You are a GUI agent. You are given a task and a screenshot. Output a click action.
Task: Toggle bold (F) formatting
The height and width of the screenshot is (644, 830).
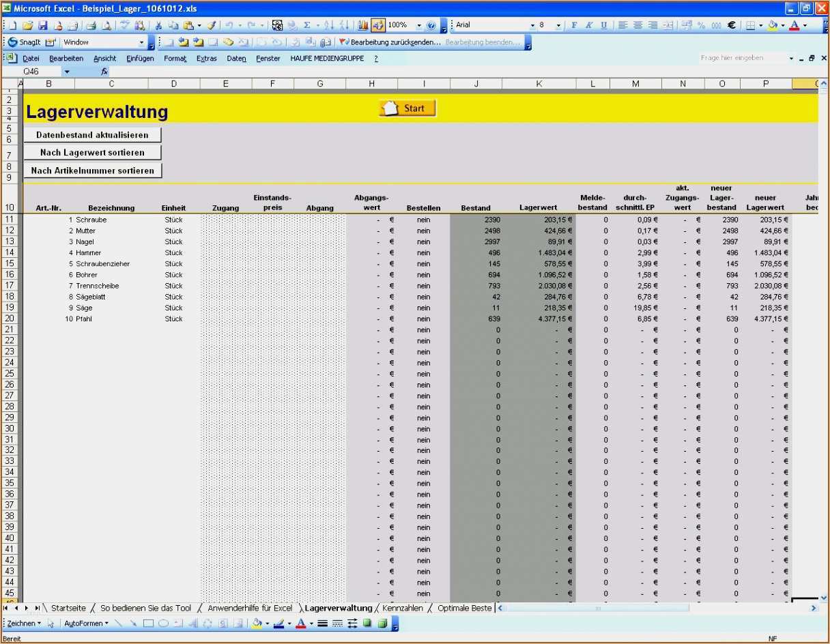click(573, 25)
